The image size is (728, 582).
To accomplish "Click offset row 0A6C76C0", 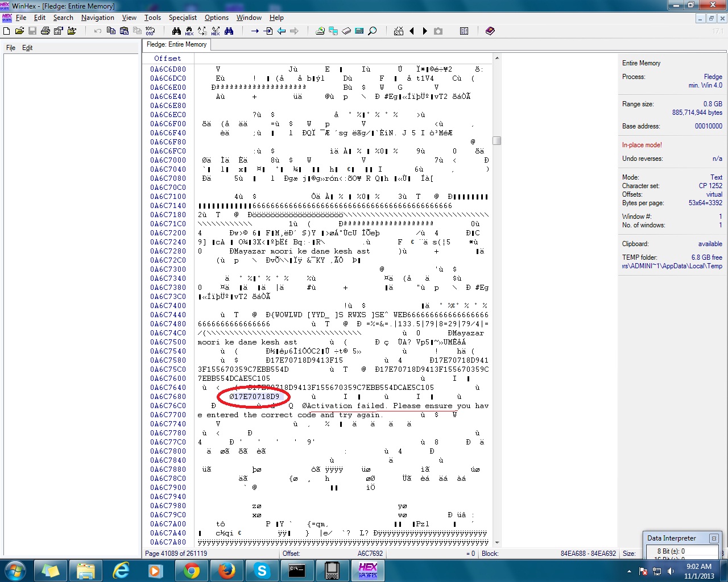I will (168, 406).
